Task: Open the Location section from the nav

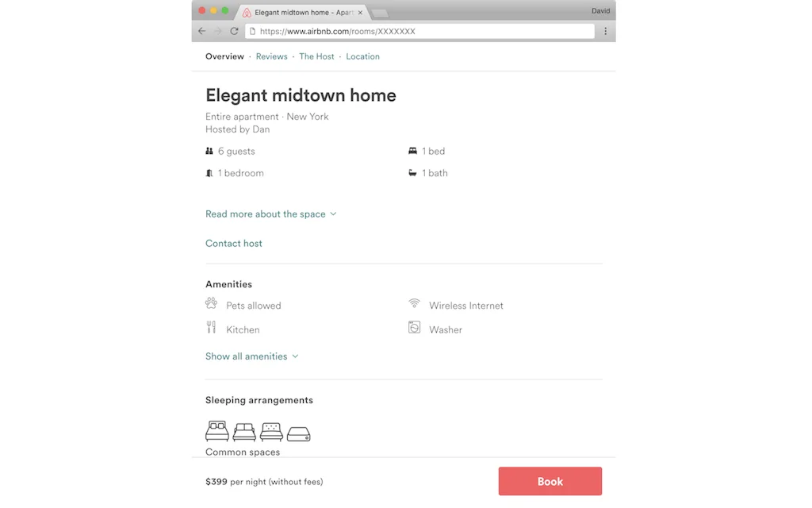Action: point(362,56)
